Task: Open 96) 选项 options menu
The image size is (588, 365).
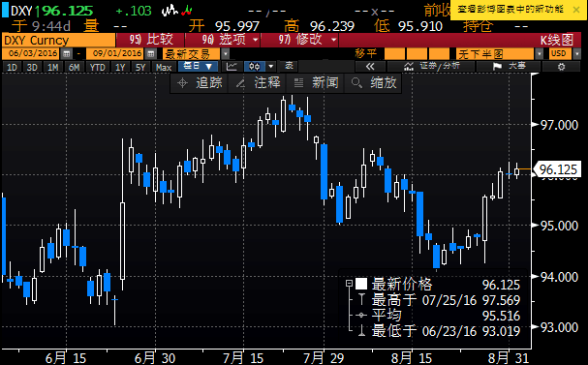Action: pos(223,40)
